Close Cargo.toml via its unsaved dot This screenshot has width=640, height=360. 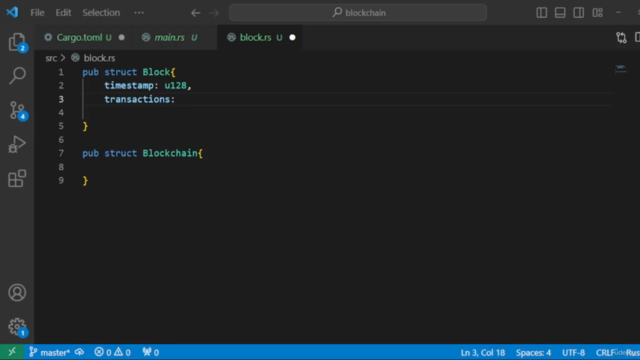pos(122,38)
